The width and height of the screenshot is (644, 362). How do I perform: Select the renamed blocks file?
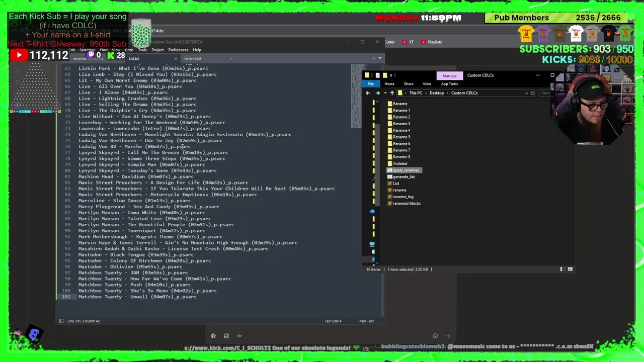[x=404, y=203]
